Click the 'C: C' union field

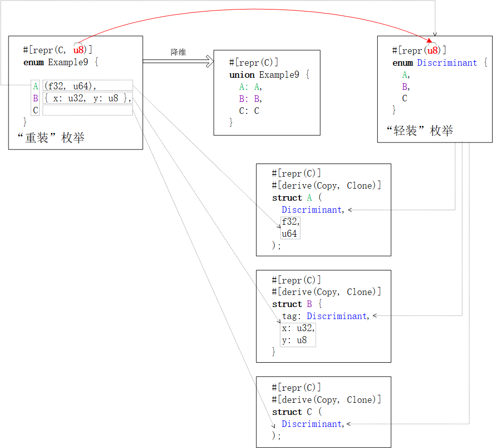pyautogui.click(x=249, y=111)
